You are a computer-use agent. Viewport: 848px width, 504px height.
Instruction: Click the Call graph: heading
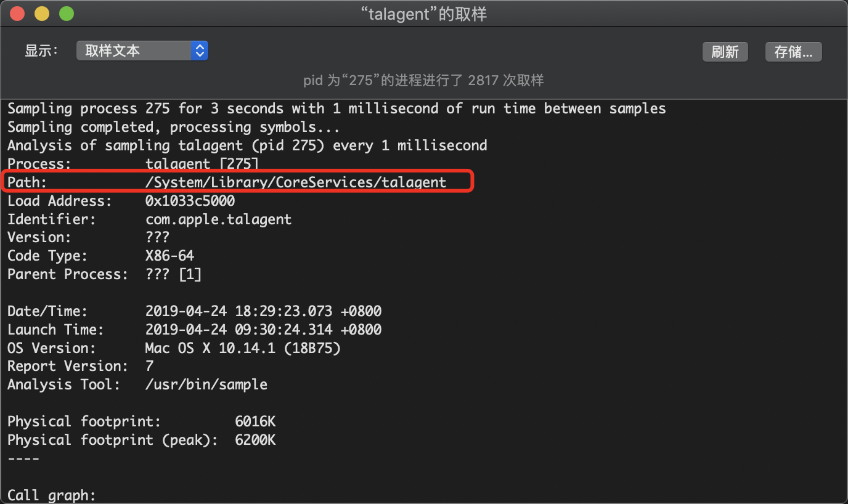coord(52,495)
